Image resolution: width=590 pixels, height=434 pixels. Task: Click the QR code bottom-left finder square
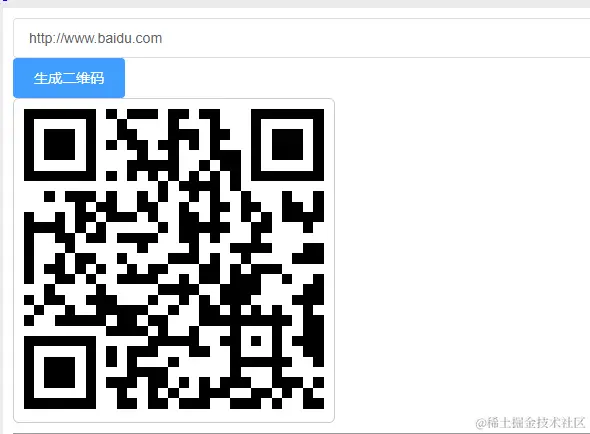[60, 373]
